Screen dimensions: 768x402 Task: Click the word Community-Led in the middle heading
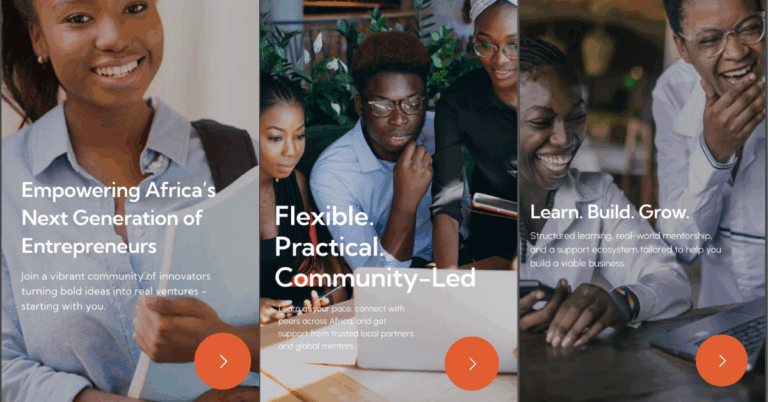[375, 278]
